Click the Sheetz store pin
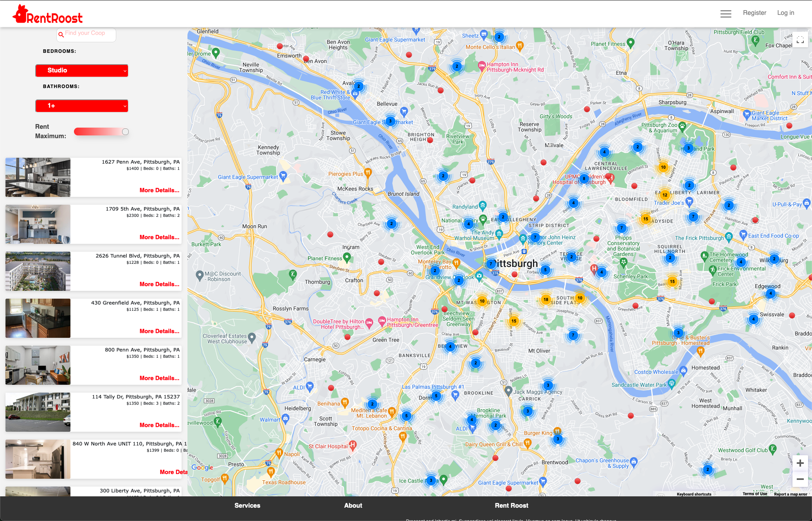This screenshot has width=812, height=521. (x=484, y=34)
